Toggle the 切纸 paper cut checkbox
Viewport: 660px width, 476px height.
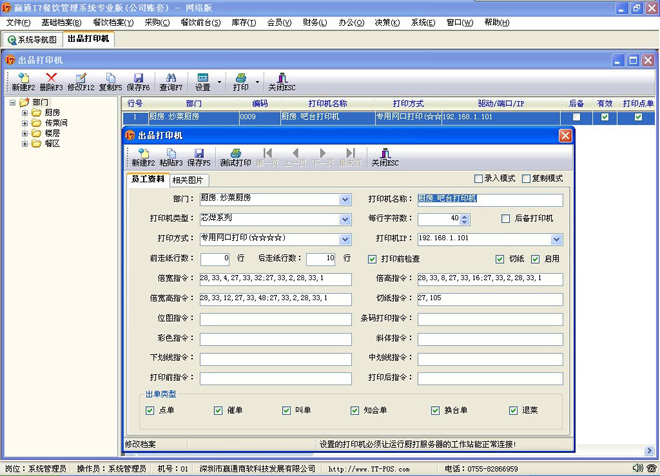click(501, 258)
